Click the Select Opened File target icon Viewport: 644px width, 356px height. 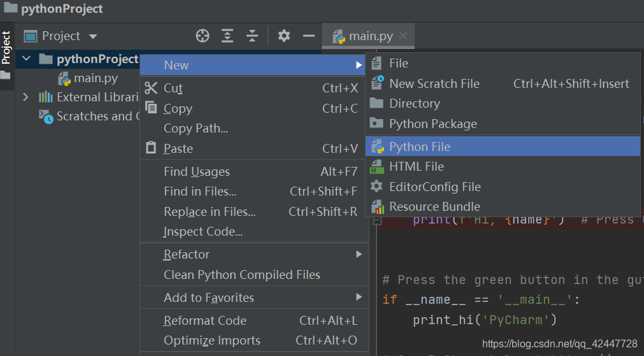tap(203, 36)
